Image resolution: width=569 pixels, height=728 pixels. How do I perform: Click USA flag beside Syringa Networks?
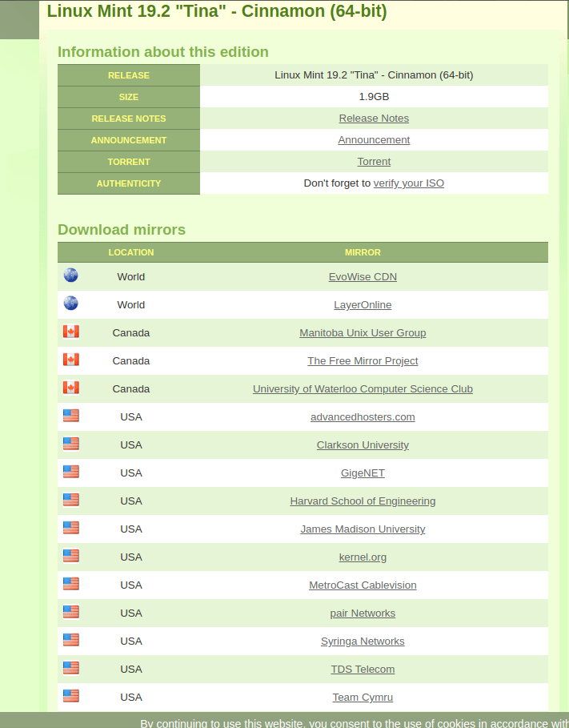point(71,640)
